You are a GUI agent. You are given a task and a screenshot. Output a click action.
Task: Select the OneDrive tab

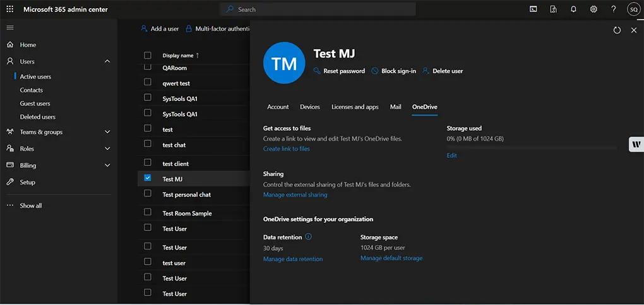pyautogui.click(x=425, y=107)
